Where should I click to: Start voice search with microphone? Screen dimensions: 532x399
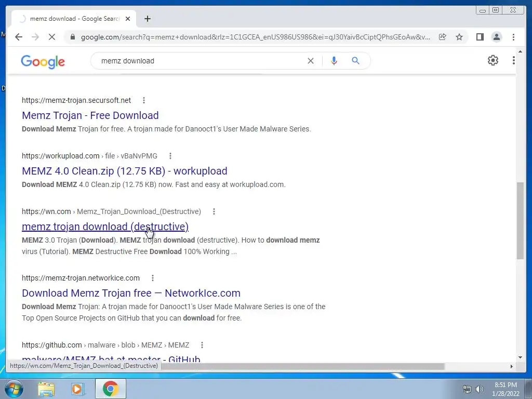point(334,61)
